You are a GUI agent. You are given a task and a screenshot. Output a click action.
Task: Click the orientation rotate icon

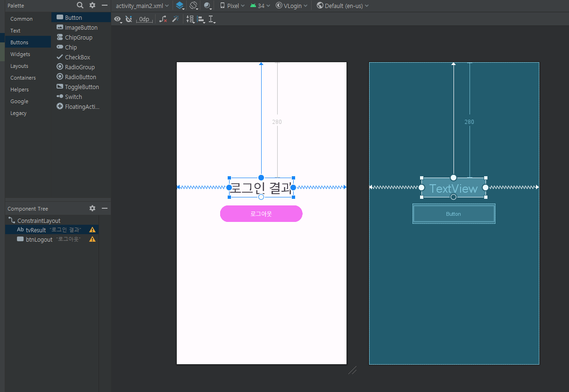tap(194, 6)
